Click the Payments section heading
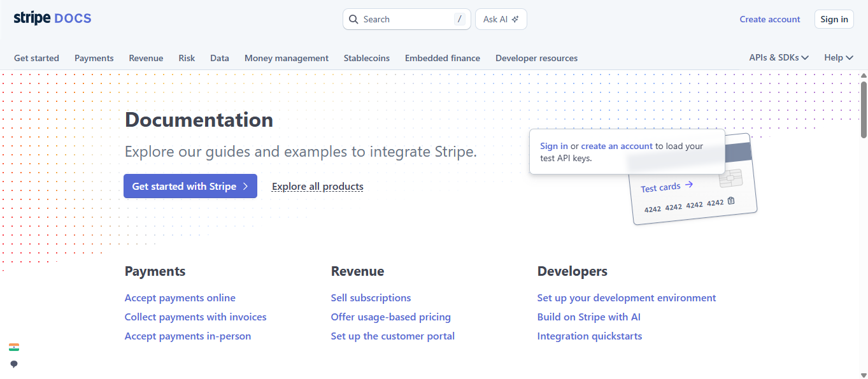Image resolution: width=868 pixels, height=379 pixels. [155, 271]
